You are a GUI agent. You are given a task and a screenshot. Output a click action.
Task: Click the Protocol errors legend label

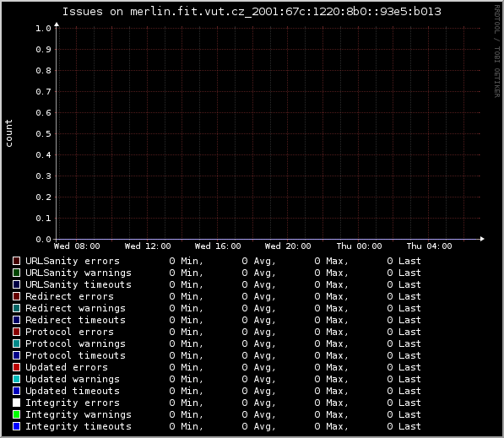[69, 332]
